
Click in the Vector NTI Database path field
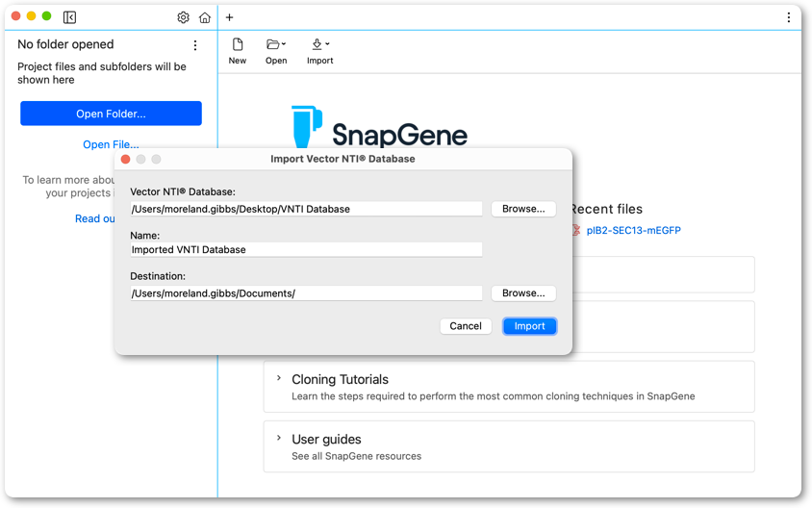pyautogui.click(x=306, y=209)
